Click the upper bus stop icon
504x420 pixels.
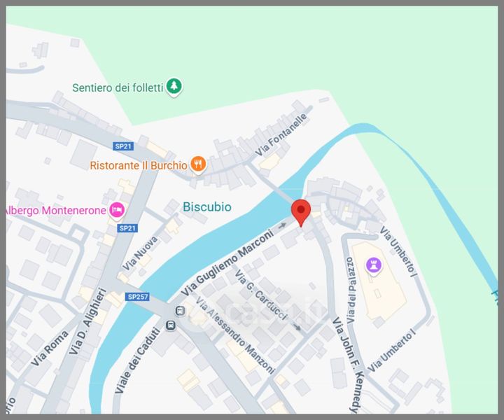[x=180, y=310]
